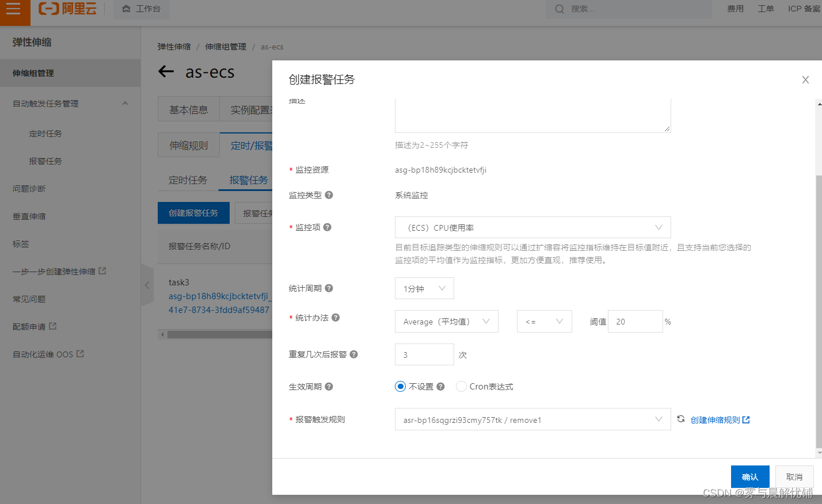This screenshot has width=822, height=504.
Task: Click external link icon for 自动化运维 OOS
Action: coord(80,354)
